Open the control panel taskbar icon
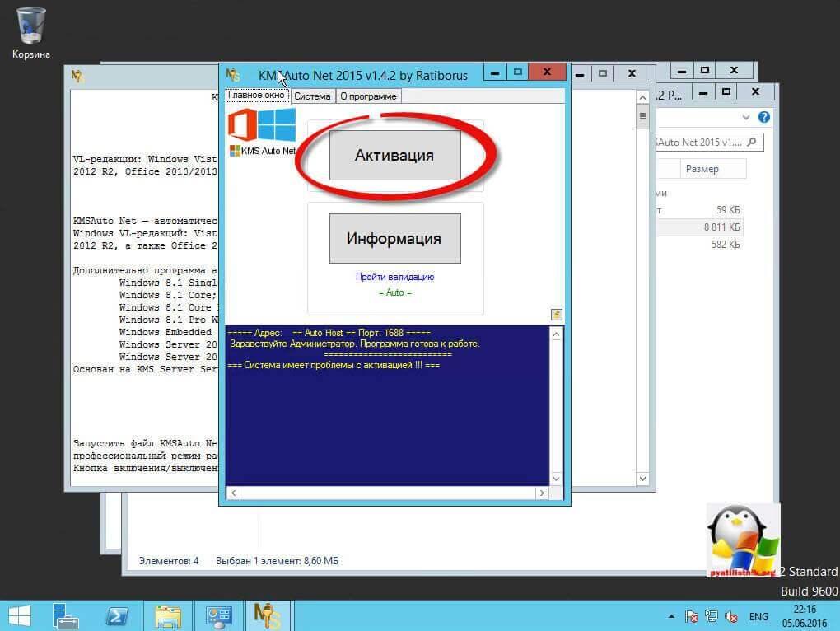840x631 pixels. point(218,616)
